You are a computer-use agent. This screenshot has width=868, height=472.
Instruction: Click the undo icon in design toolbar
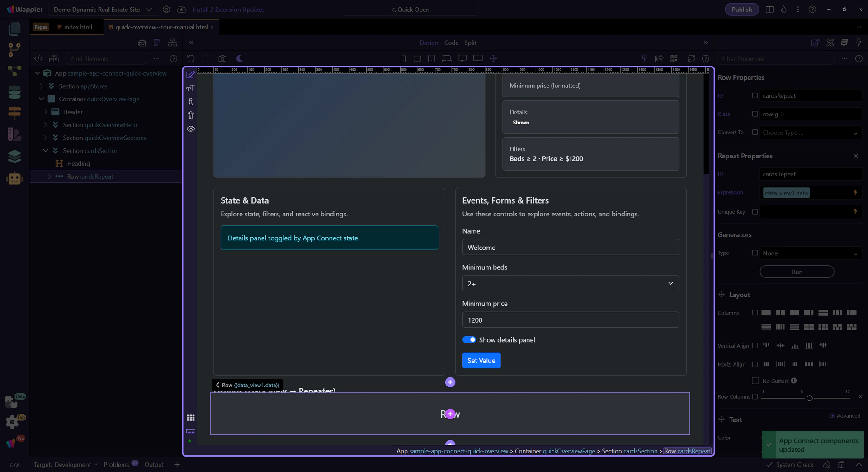coord(191,58)
